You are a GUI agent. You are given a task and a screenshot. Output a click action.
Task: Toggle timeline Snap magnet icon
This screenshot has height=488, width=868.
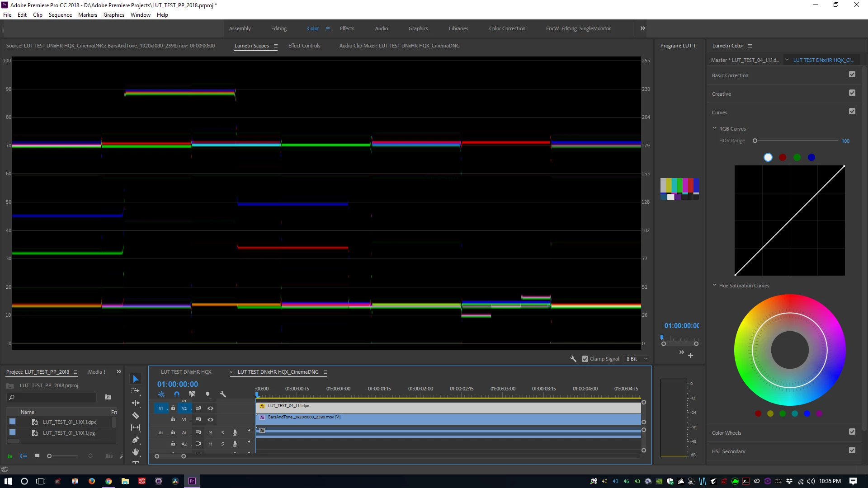click(177, 394)
